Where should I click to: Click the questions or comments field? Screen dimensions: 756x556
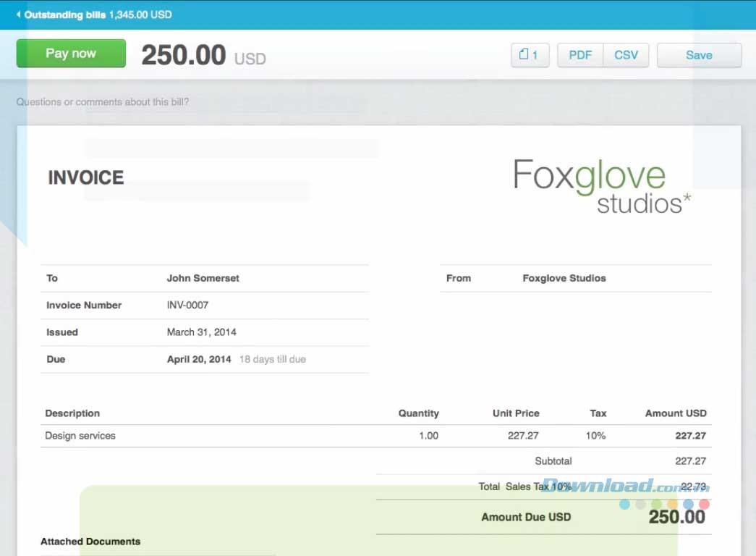pyautogui.click(x=103, y=102)
